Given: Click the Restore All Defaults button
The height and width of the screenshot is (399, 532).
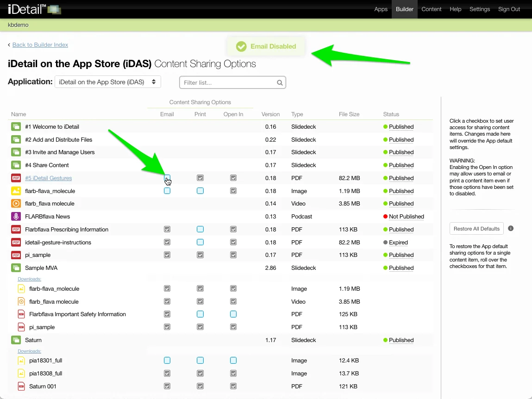Looking at the screenshot, I should (476, 229).
